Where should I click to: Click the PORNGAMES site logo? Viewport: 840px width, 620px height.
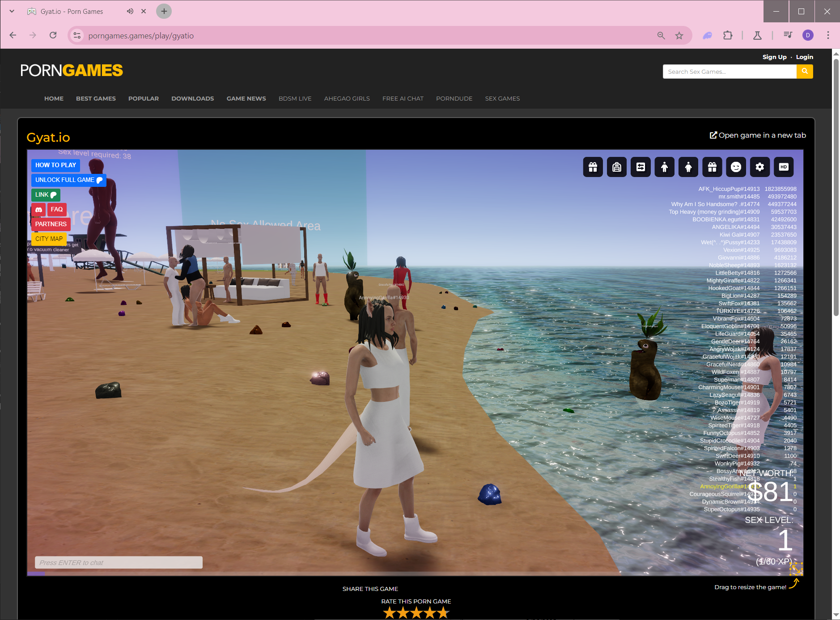point(72,71)
